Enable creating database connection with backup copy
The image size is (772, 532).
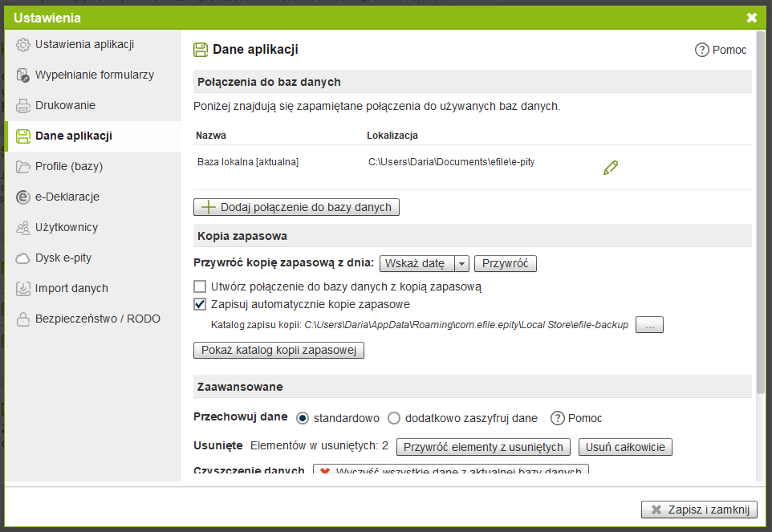point(200,286)
